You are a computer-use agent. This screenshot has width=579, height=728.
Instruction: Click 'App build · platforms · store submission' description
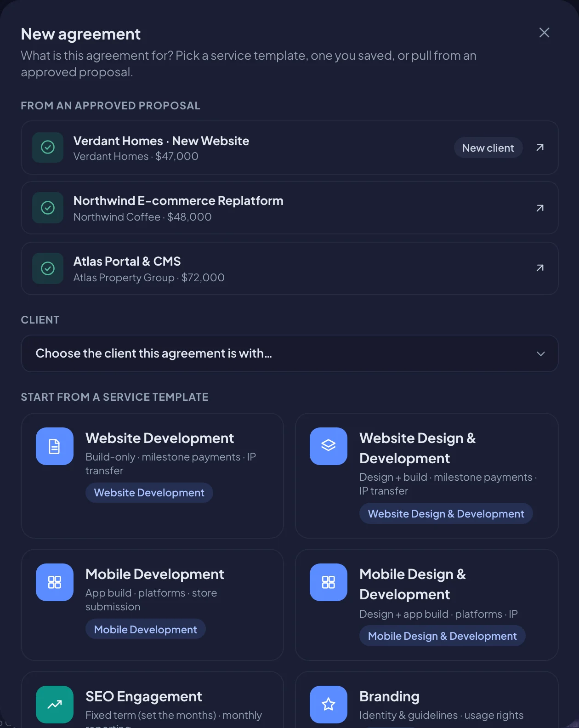[151, 600]
